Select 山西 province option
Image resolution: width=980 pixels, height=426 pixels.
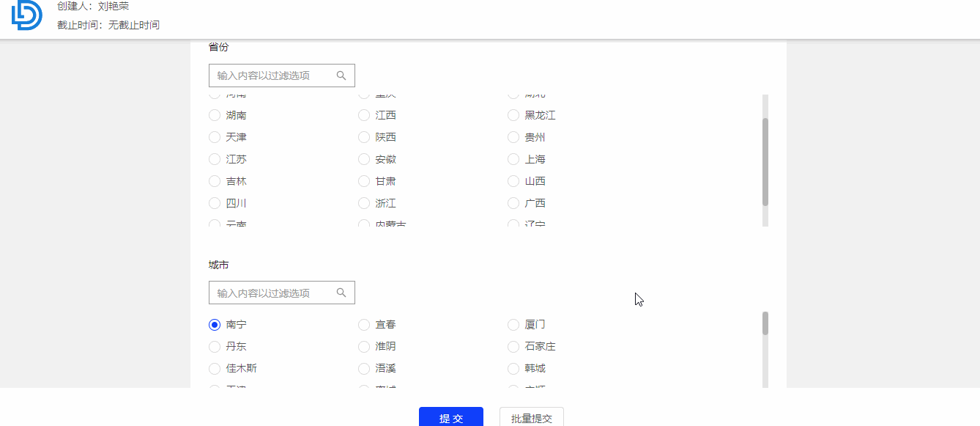(513, 181)
